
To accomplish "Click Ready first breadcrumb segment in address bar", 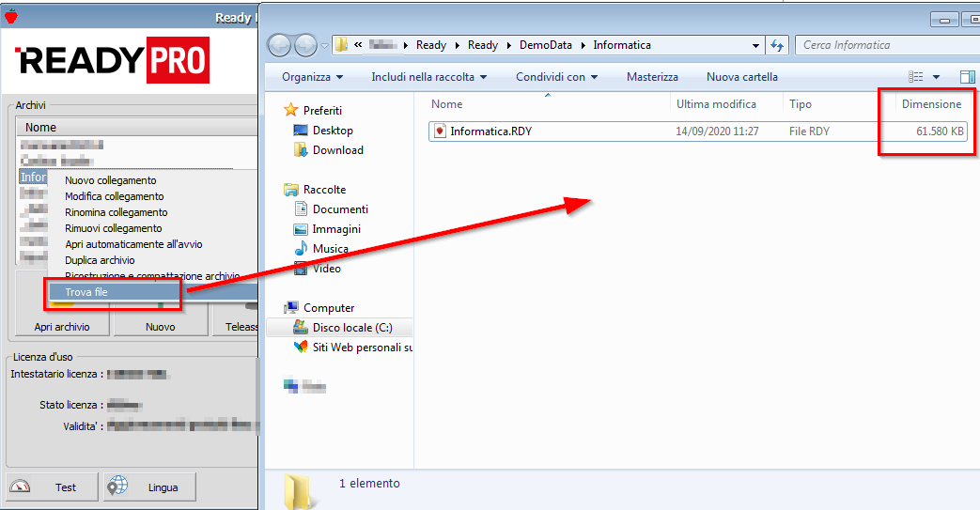I will click(x=431, y=45).
